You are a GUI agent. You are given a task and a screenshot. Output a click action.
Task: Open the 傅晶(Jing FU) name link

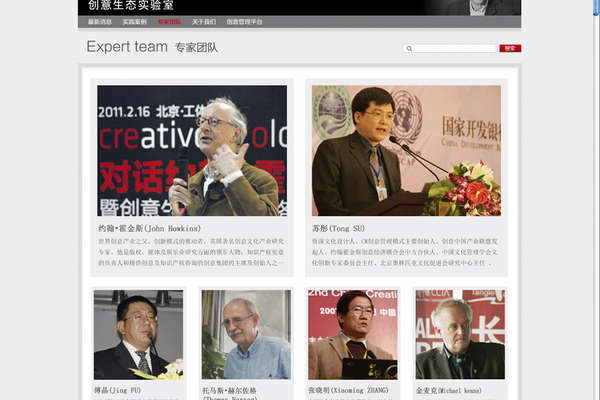(x=117, y=390)
